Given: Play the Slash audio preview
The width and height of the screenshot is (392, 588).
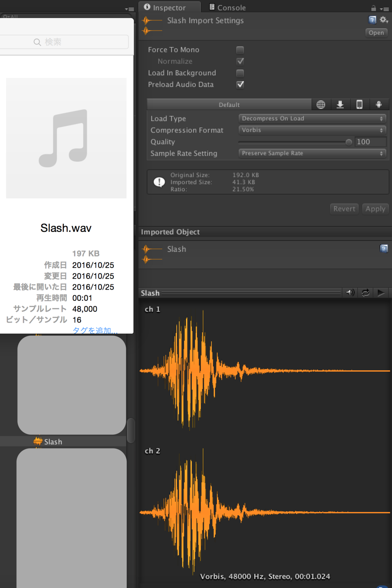Looking at the screenshot, I should (x=381, y=293).
